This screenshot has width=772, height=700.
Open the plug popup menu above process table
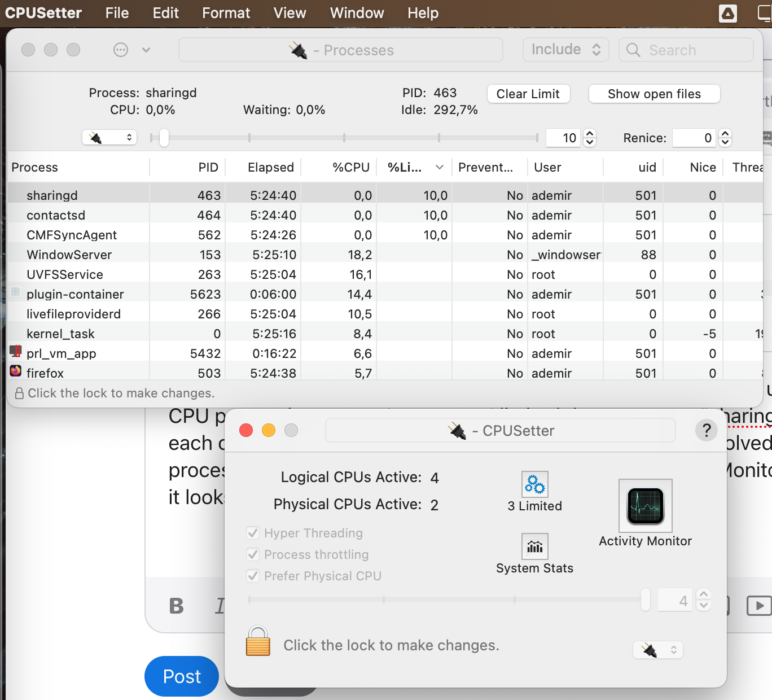(109, 137)
